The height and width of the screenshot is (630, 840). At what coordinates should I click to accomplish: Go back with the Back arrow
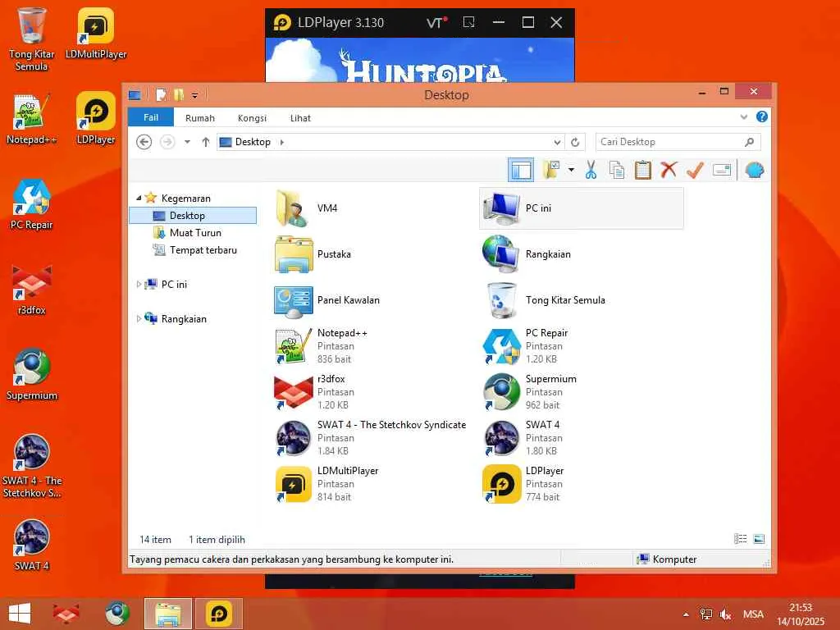point(144,142)
